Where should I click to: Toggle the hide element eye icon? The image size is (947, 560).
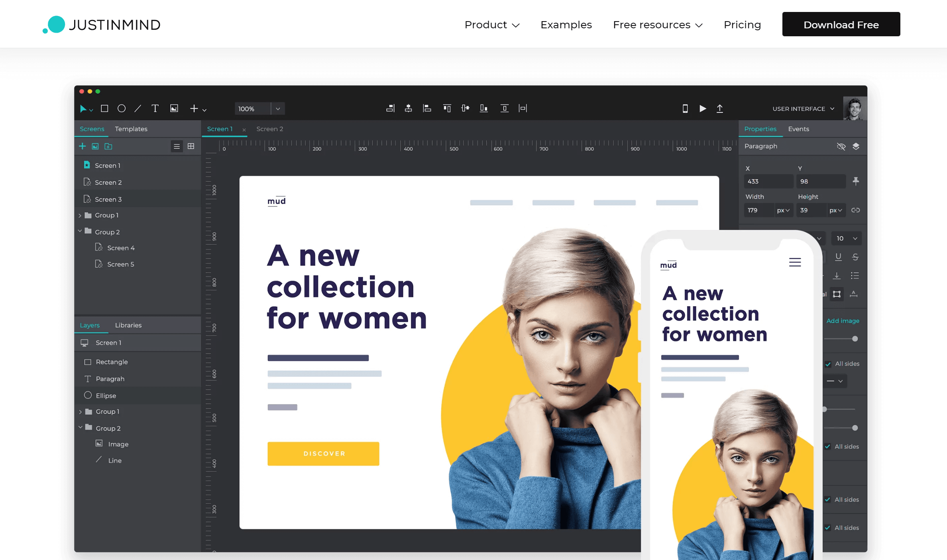pyautogui.click(x=841, y=146)
